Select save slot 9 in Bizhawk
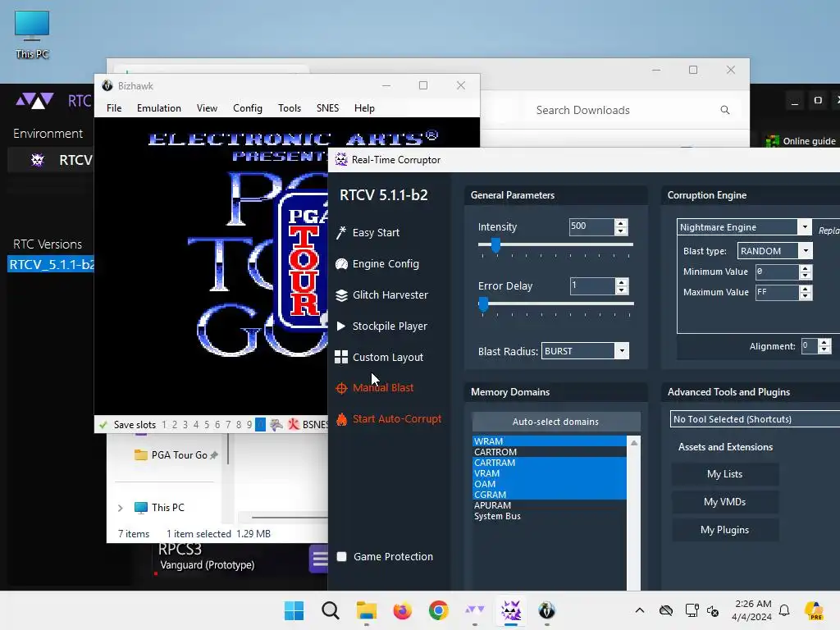Viewport: 840px width, 630px height. (249, 425)
